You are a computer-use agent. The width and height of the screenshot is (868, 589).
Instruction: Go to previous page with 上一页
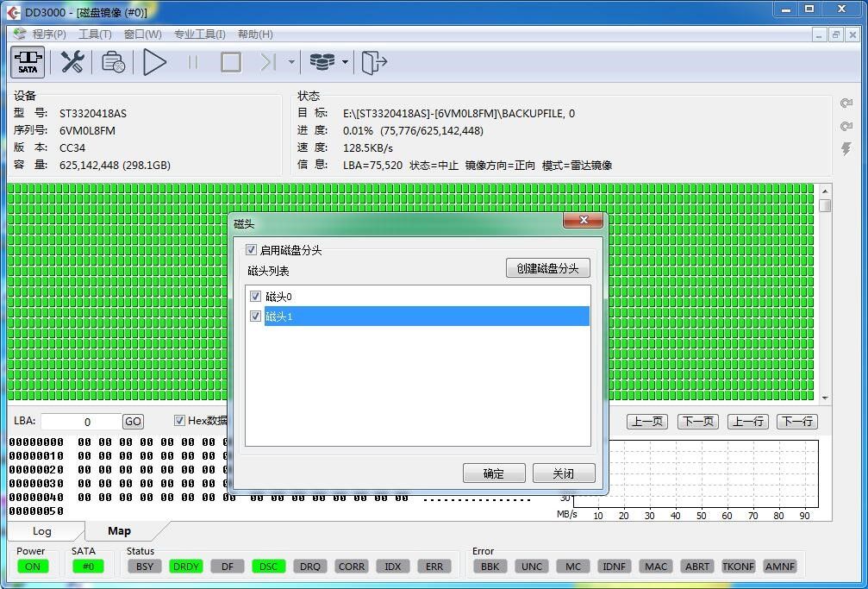coord(647,422)
